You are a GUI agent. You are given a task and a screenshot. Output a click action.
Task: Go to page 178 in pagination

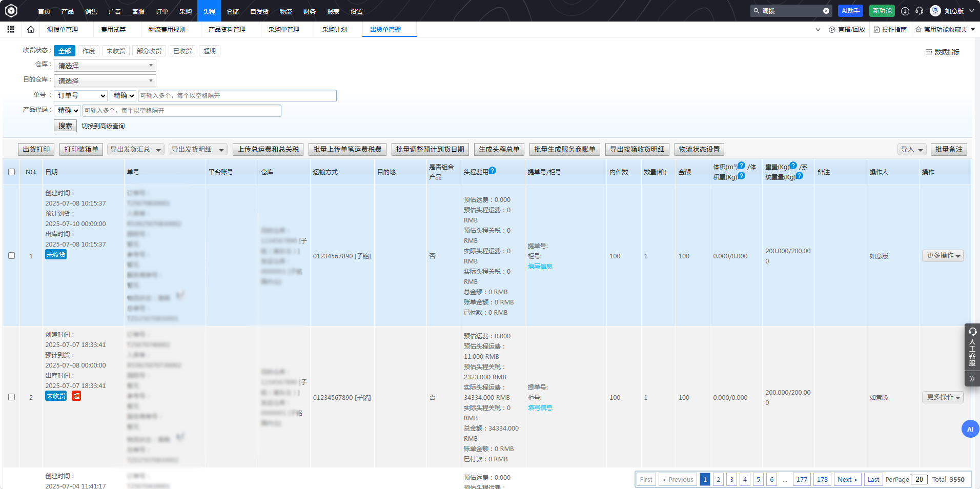[822, 479]
